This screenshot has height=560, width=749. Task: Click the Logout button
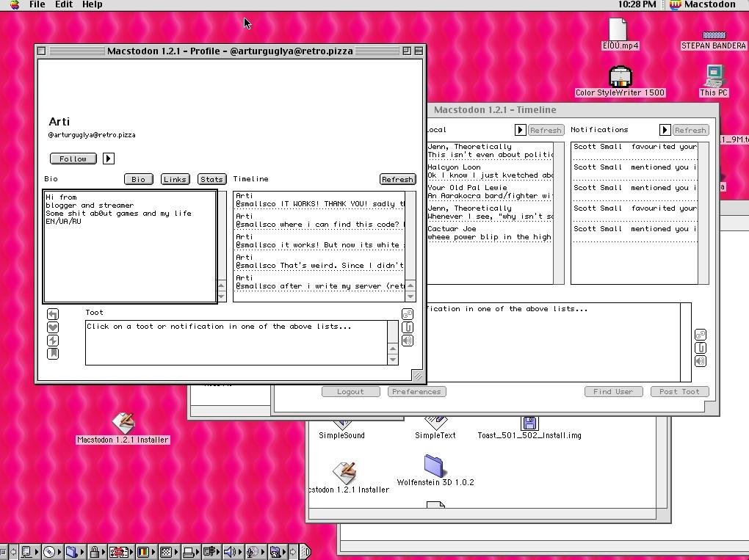350,391
